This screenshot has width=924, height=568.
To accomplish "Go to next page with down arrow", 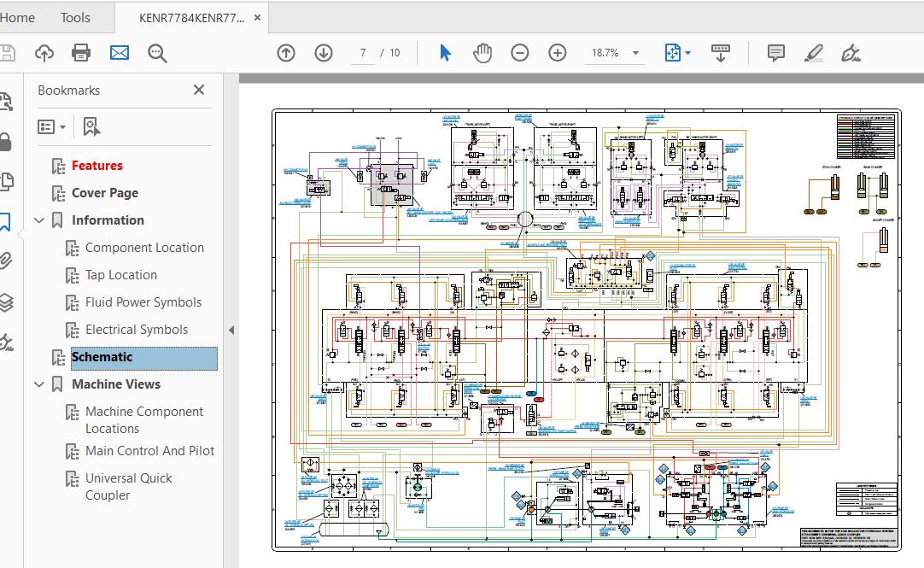I will tap(324, 53).
